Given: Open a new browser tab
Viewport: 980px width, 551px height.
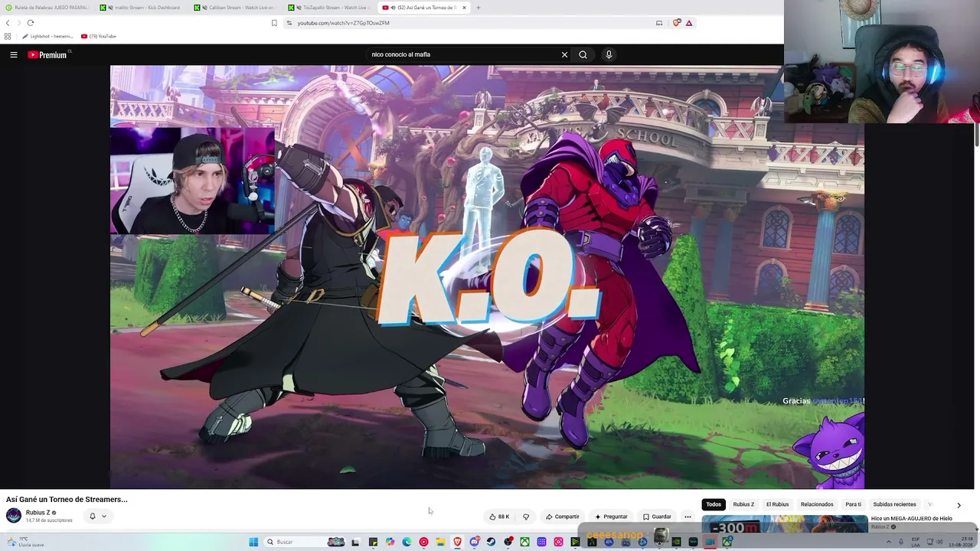Looking at the screenshot, I should (479, 8).
